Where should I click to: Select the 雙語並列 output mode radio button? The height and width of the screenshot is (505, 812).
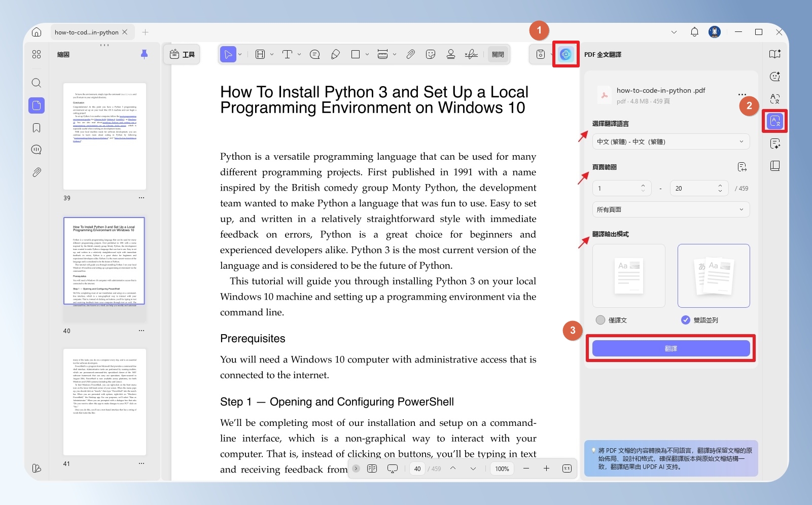pyautogui.click(x=685, y=320)
